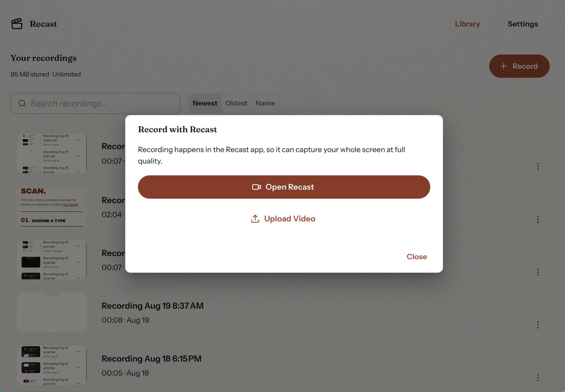Click the Open Recast button
565x392 pixels.
[284, 187]
